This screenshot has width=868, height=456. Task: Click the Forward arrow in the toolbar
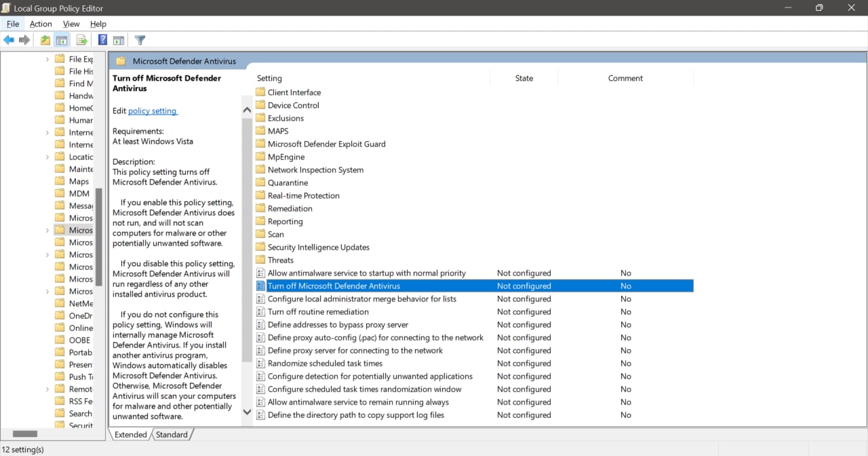click(24, 40)
